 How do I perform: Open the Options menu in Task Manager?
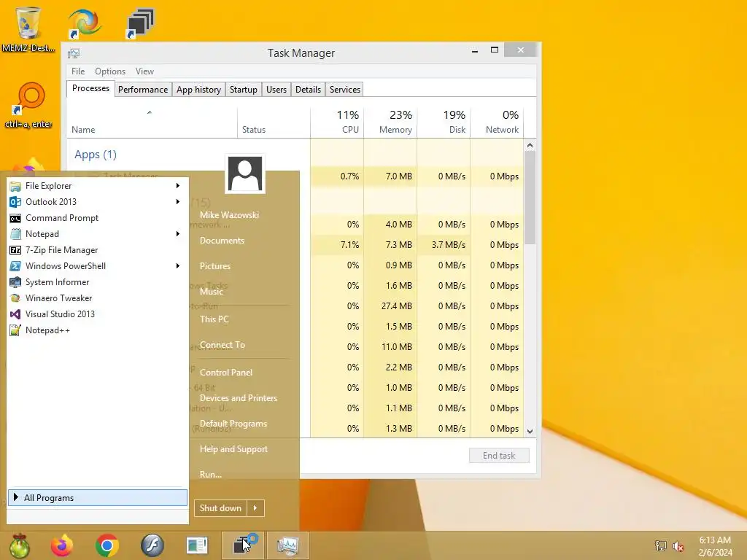click(x=110, y=71)
